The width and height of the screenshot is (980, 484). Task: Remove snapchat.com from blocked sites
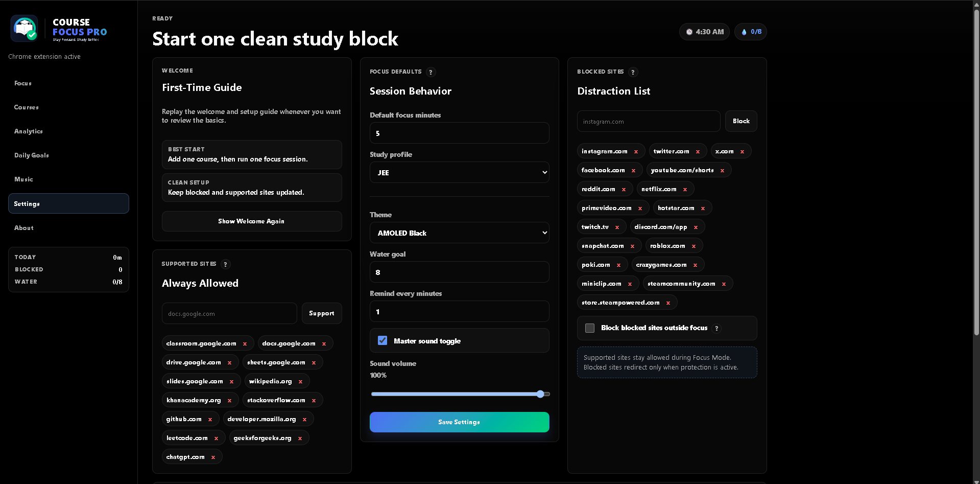(x=632, y=246)
